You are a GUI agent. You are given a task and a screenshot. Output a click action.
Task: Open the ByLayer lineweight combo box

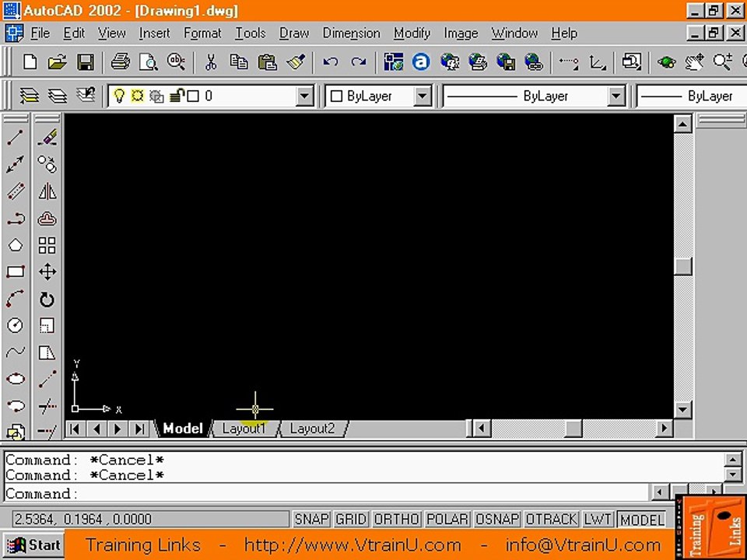pyautogui.click(x=692, y=96)
